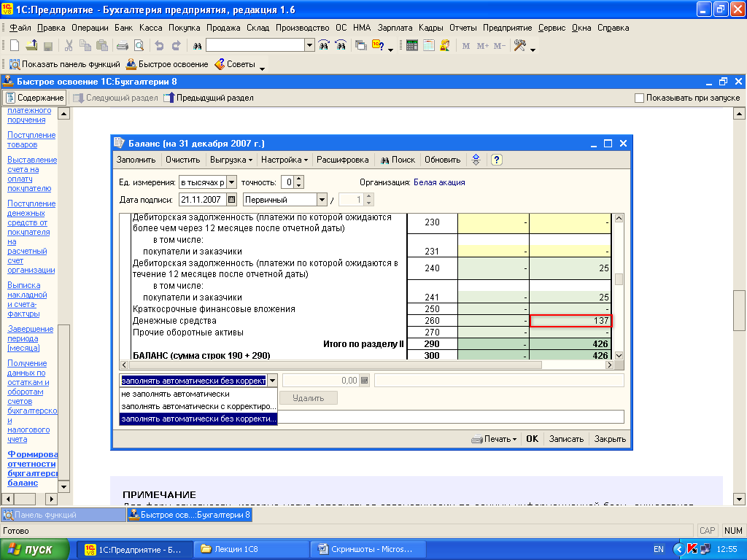Screen dimensions: 747x560
Task: Click the Заполнить button
Action: 136,160
